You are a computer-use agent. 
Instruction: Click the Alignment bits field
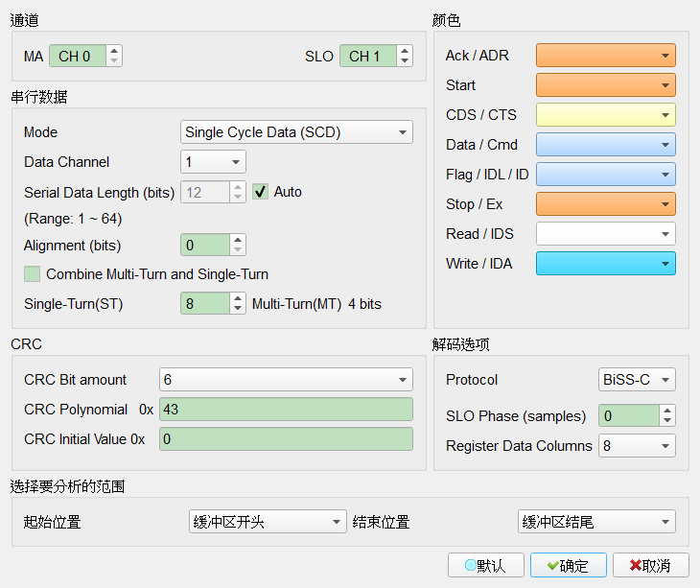point(205,245)
